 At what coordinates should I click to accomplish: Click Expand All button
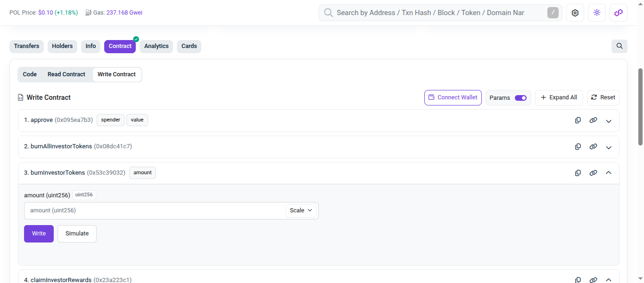[x=559, y=97]
